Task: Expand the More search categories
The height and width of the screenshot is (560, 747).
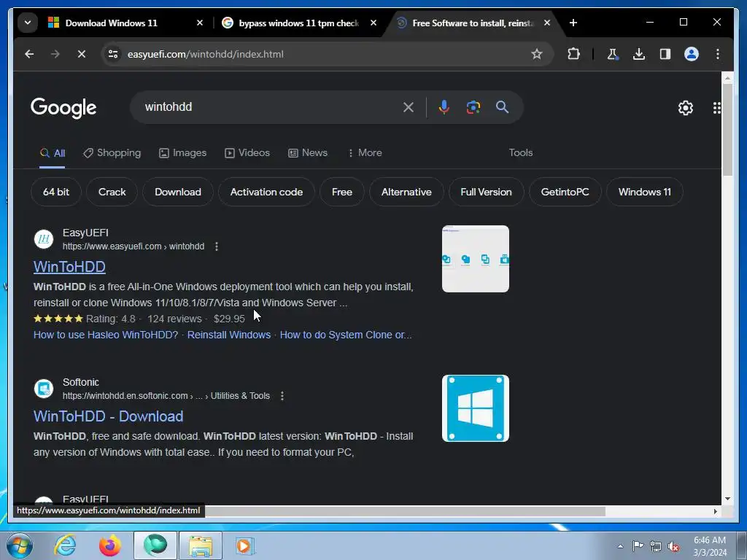Action: [x=365, y=153]
